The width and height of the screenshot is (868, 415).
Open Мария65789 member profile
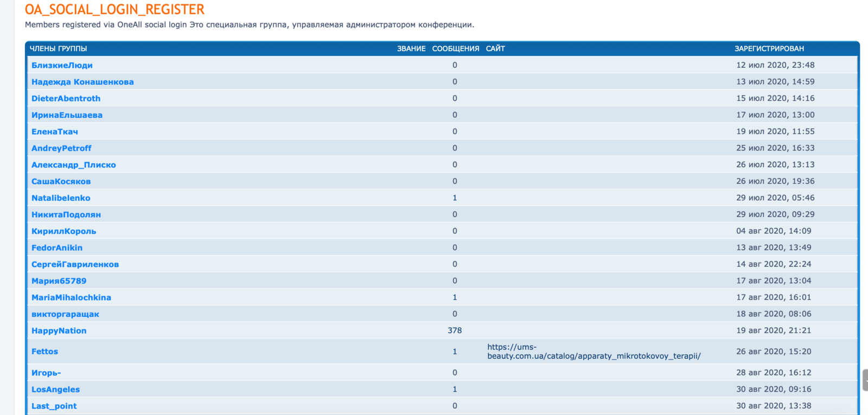tap(59, 281)
